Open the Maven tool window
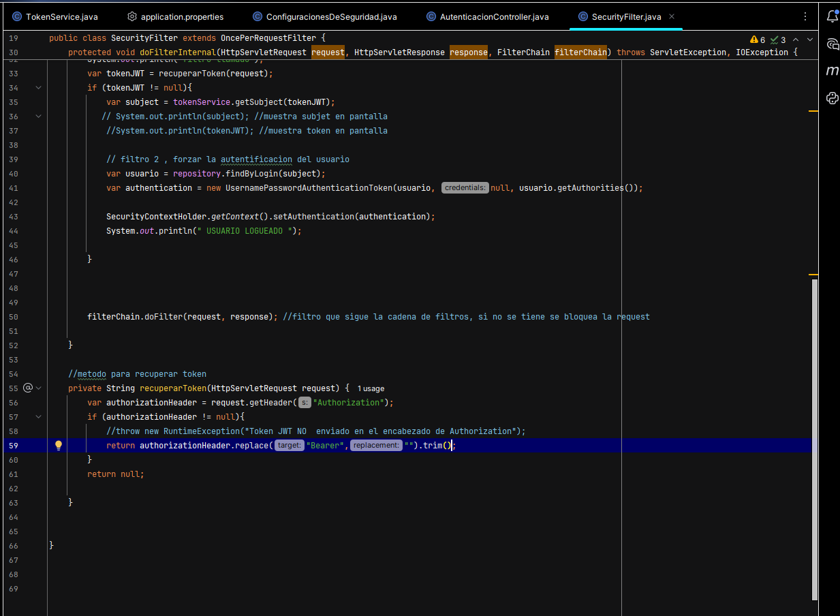This screenshot has width=840, height=616. click(832, 71)
